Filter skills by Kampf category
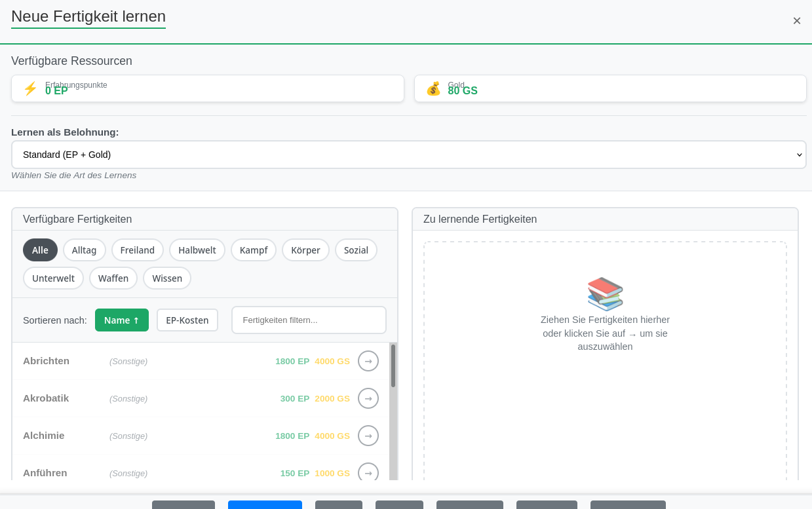This screenshot has width=812, height=509. [254, 250]
